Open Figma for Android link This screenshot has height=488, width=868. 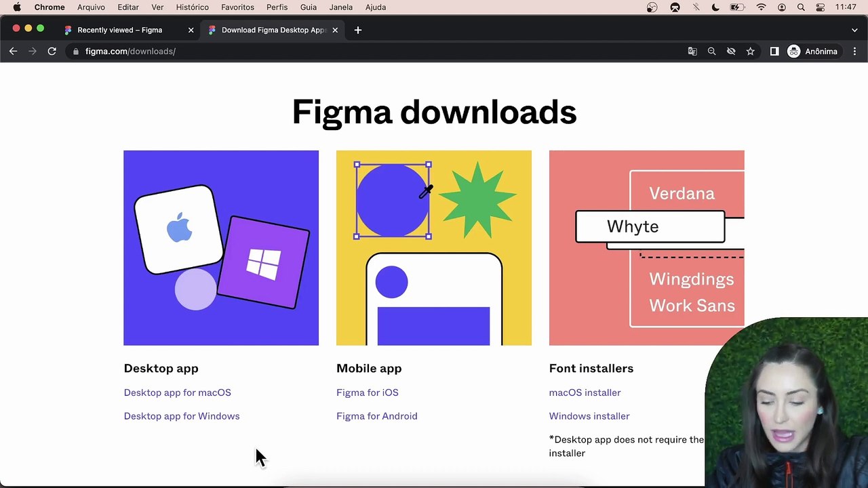(377, 416)
